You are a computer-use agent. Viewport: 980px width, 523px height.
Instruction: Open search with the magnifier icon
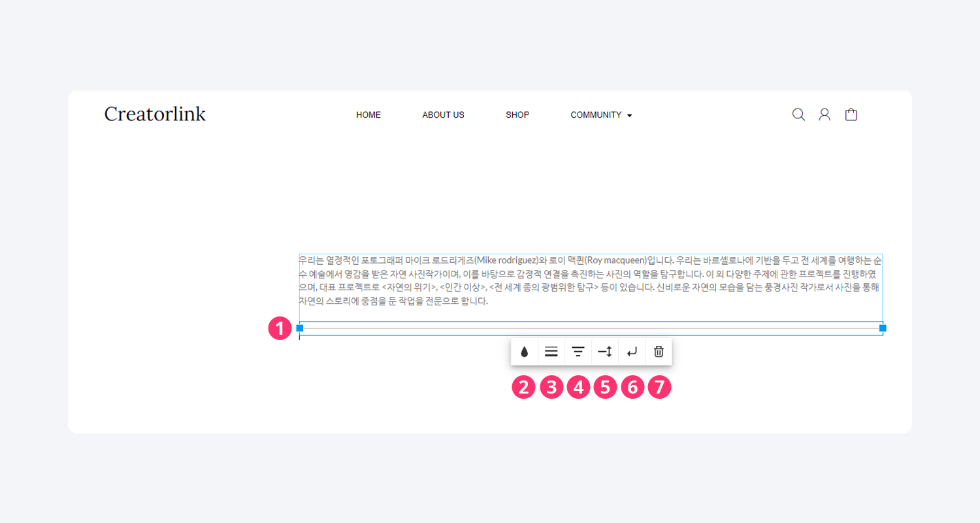point(798,114)
